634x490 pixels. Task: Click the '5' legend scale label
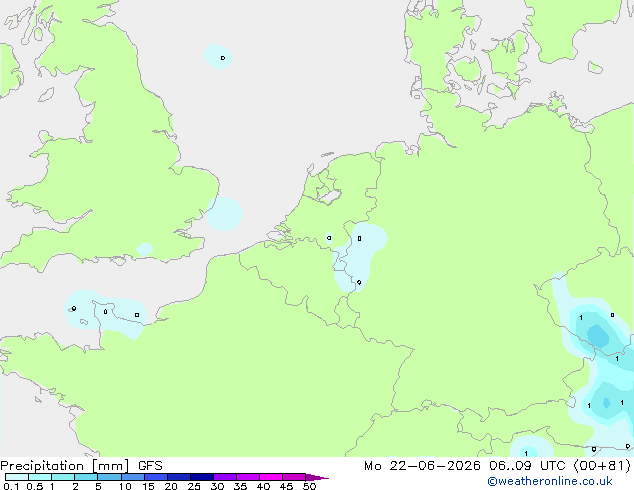[98, 486]
